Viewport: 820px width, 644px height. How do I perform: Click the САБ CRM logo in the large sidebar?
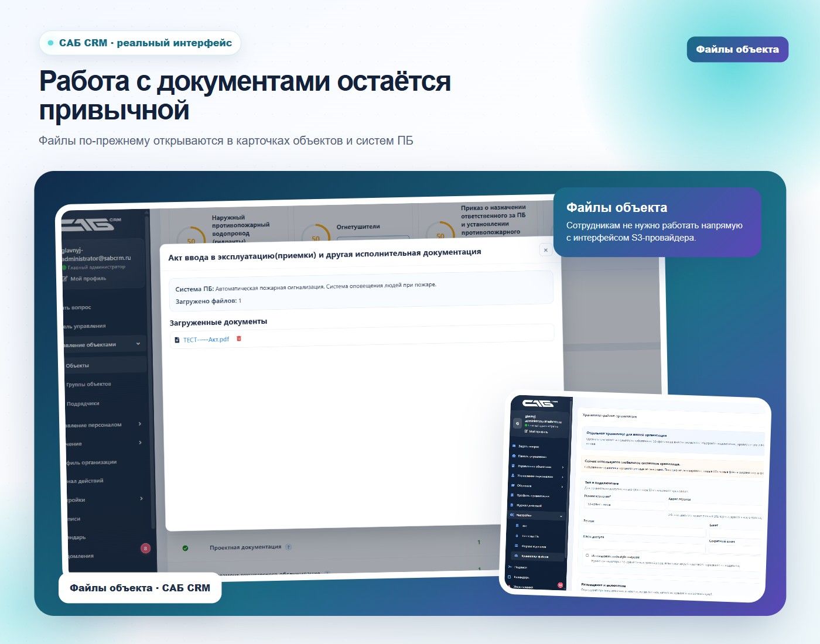click(x=92, y=224)
